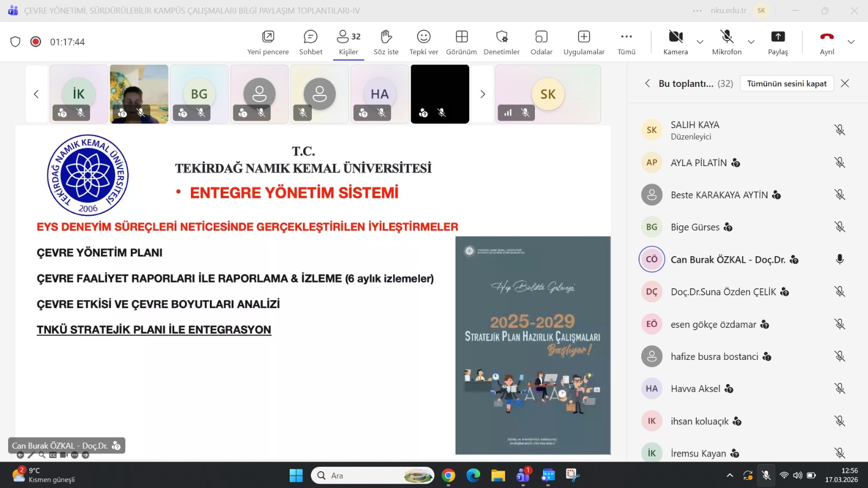Open Microsoft Teams taskbar icon

[524, 476]
